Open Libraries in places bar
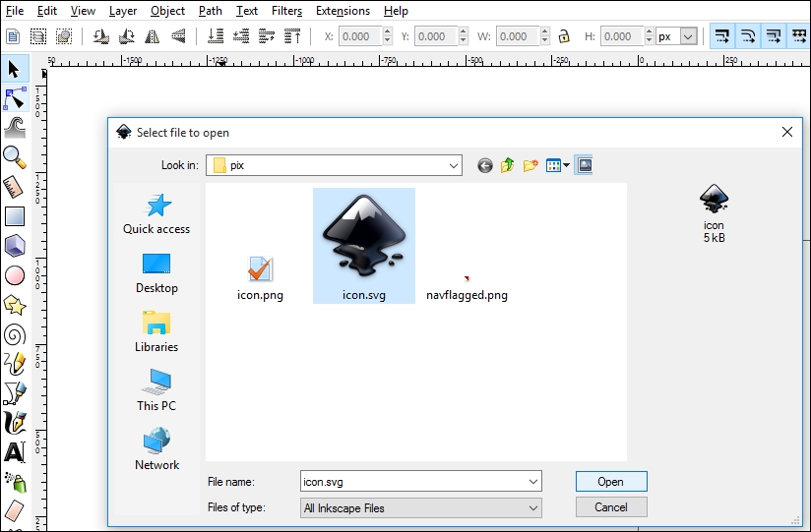811x532 pixels. tap(156, 332)
